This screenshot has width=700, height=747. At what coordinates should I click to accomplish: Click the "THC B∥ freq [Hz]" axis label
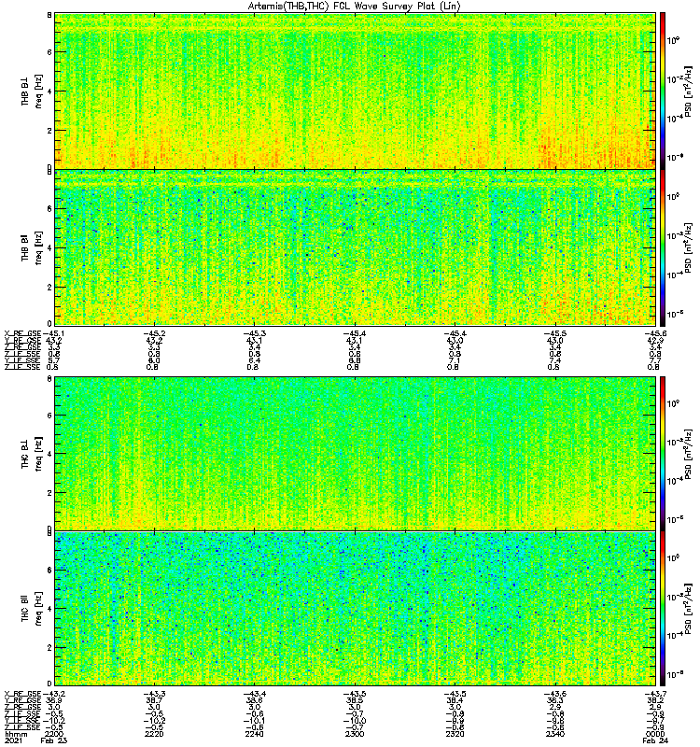(32, 609)
